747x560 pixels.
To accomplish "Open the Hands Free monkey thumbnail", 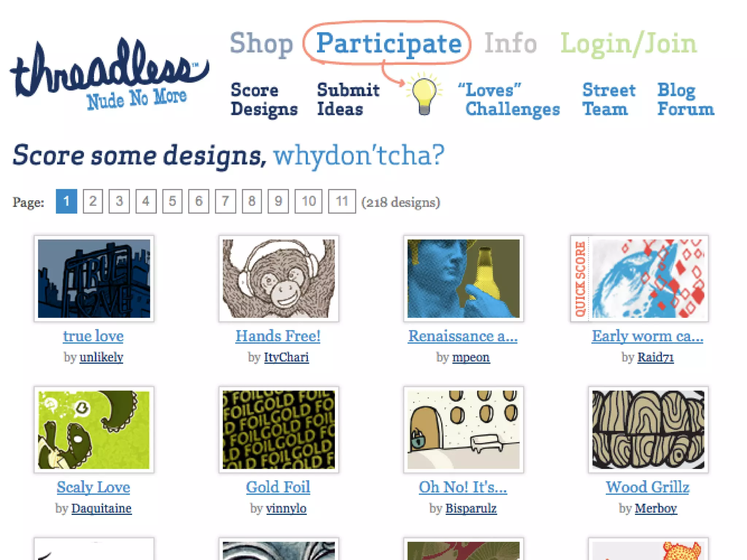I will (x=279, y=279).
